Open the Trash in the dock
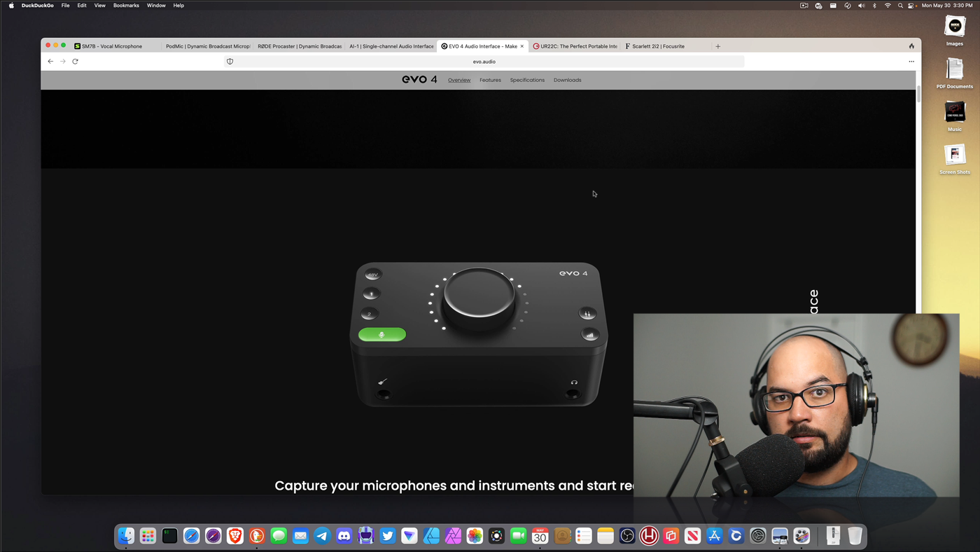The height and width of the screenshot is (552, 980). click(x=855, y=536)
